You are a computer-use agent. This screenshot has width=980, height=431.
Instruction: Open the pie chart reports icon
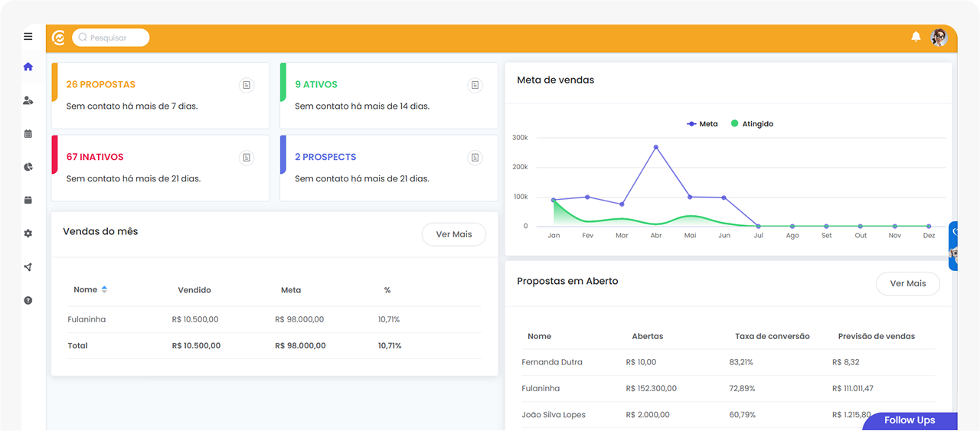click(x=28, y=167)
